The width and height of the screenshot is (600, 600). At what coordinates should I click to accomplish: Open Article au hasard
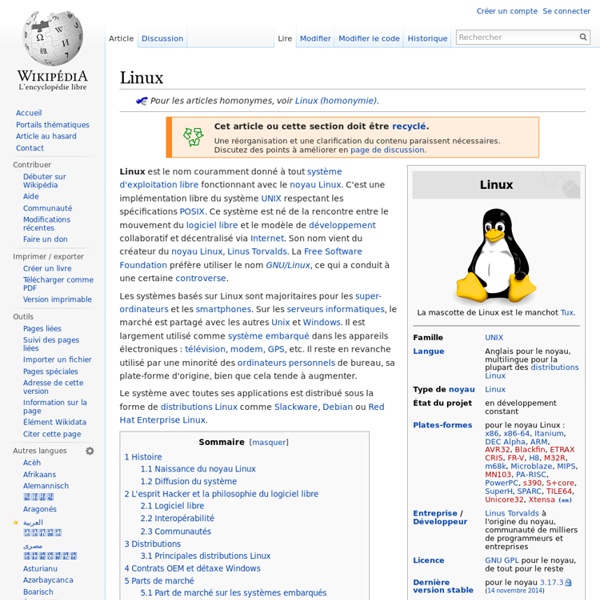click(x=46, y=136)
